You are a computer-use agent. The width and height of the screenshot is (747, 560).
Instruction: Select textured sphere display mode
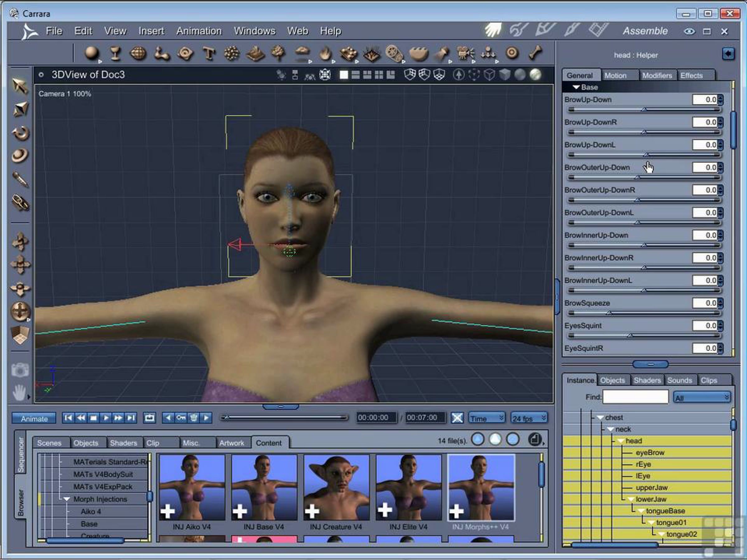(x=535, y=75)
